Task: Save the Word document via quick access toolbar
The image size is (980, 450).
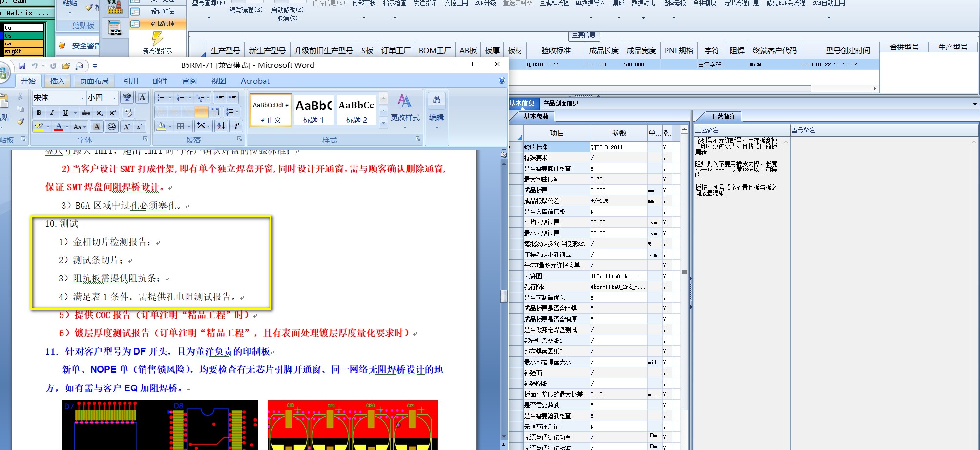Action: (22, 66)
